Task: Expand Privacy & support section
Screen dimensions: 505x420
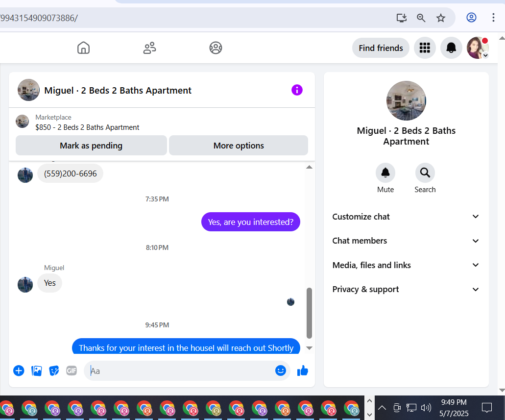Action: (x=406, y=289)
